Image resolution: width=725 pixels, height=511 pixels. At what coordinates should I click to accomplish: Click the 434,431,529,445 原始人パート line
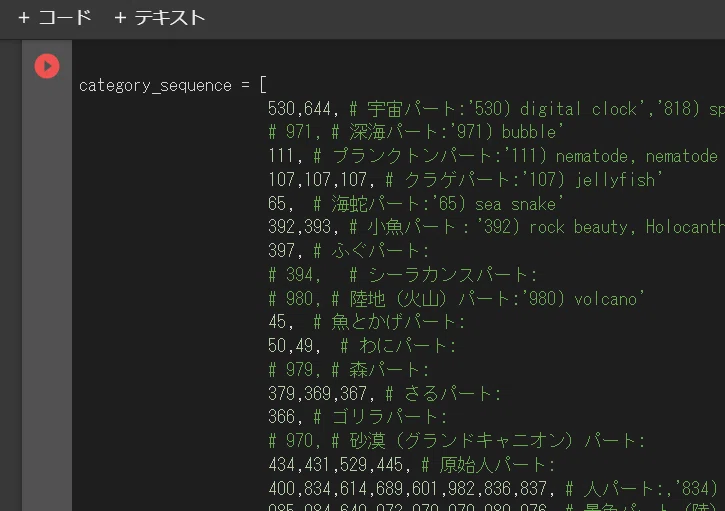412,465
